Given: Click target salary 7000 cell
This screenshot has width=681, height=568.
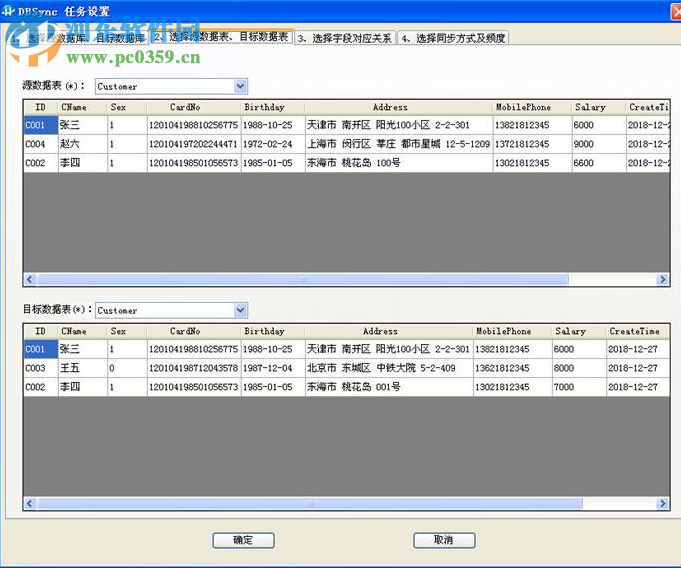Looking at the screenshot, I should (579, 386).
